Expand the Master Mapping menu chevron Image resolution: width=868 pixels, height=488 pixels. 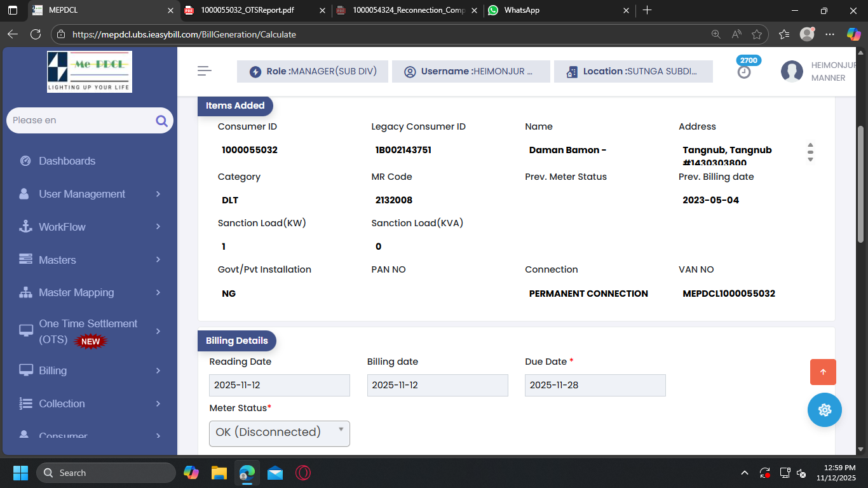[158, 292]
